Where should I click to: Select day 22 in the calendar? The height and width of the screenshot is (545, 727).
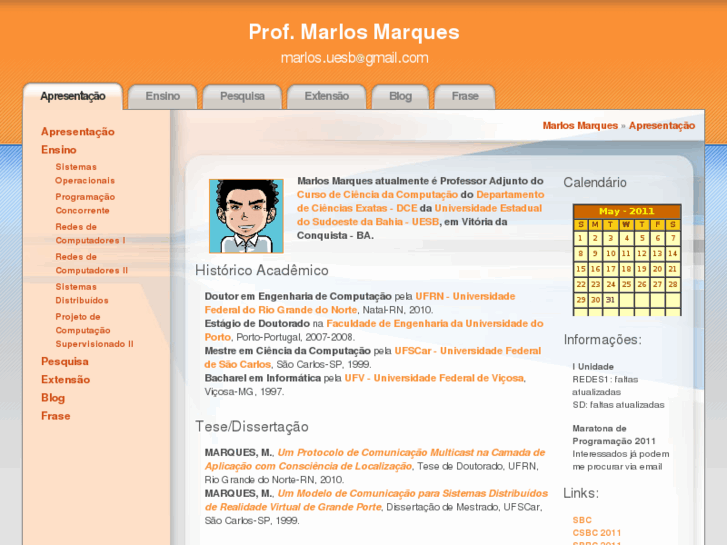tap(580, 284)
